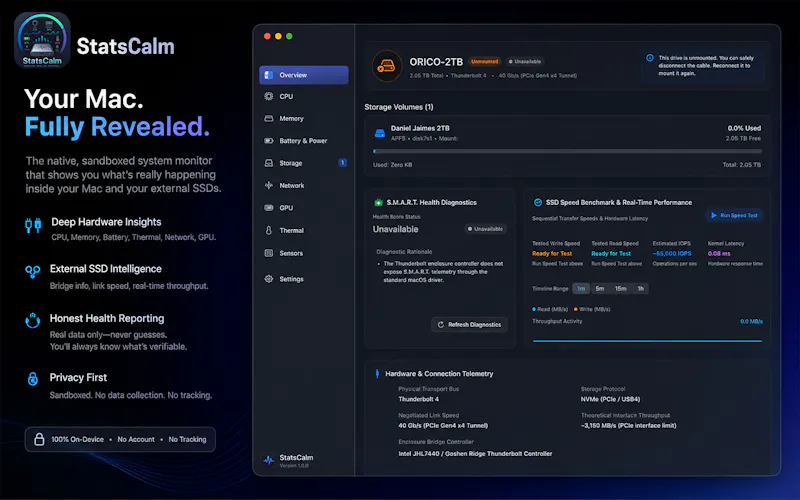Image resolution: width=800 pixels, height=500 pixels.
Task: Click the Write (MB/s) legend entry
Action: click(592, 309)
